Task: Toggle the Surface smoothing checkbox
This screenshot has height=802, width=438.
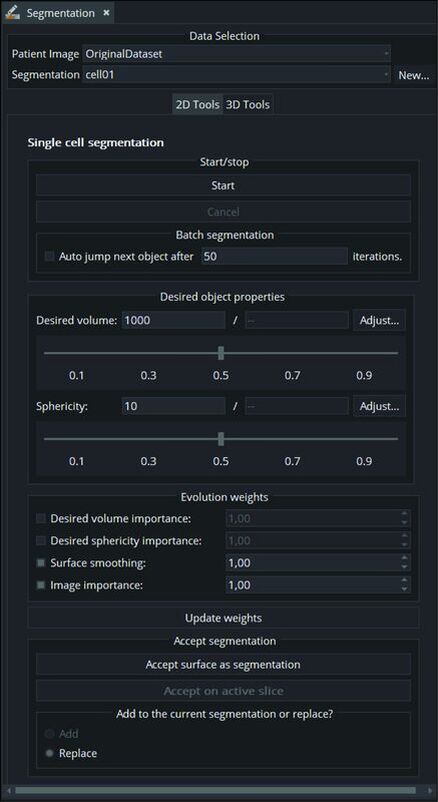Action: 41,563
